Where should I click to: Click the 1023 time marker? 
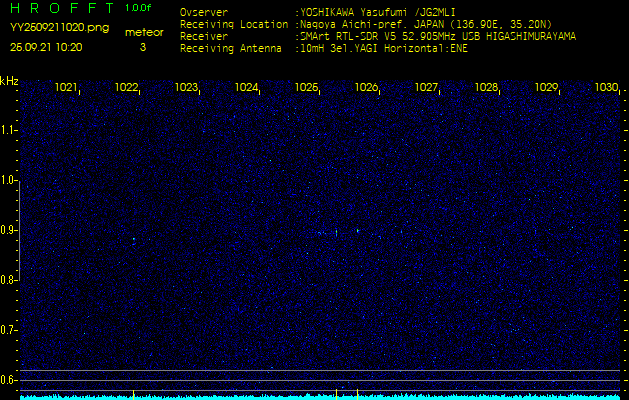187,88
